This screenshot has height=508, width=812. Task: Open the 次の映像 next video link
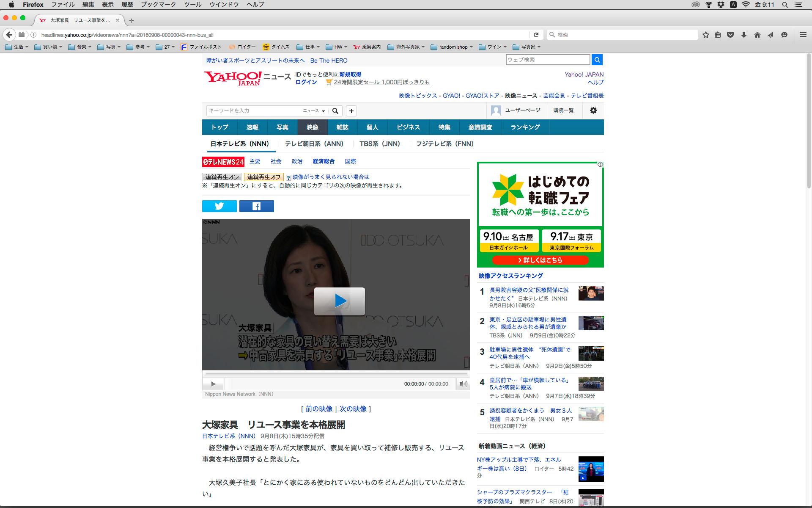pos(353,409)
